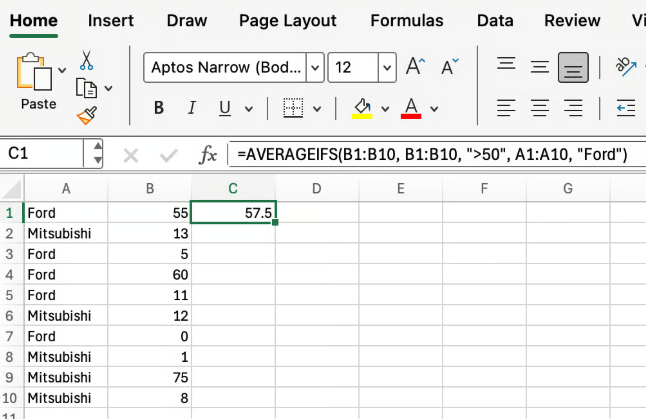
Task: Click the Format Painter brush icon
Action: point(86,115)
